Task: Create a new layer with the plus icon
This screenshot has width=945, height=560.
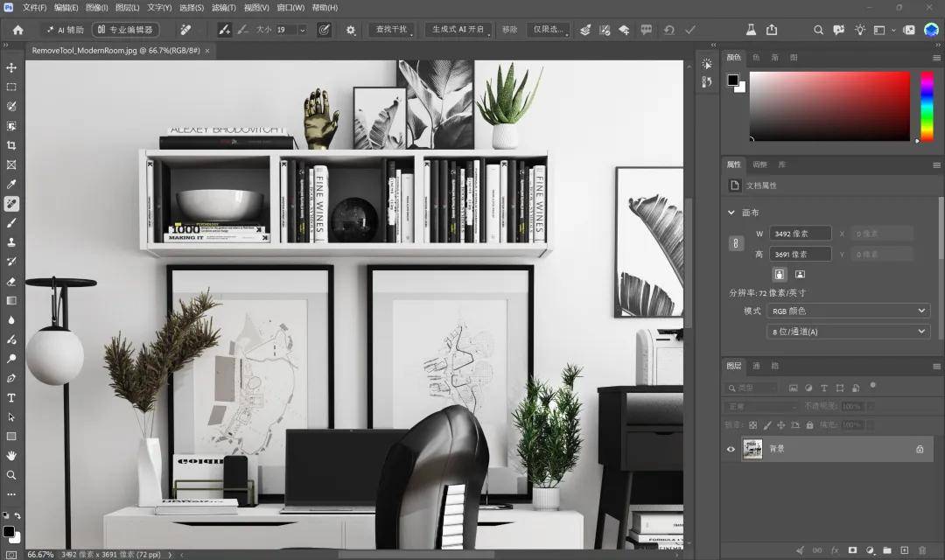Action: (x=905, y=550)
